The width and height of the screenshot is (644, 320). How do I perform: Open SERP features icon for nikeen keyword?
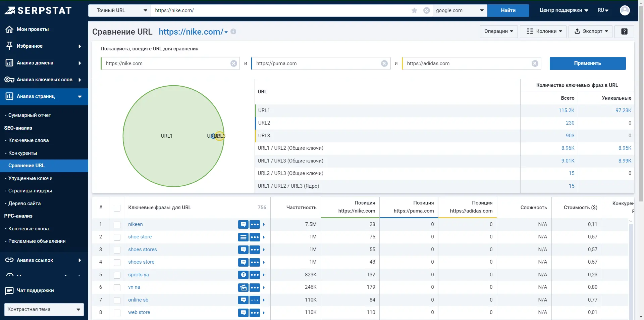pos(243,224)
